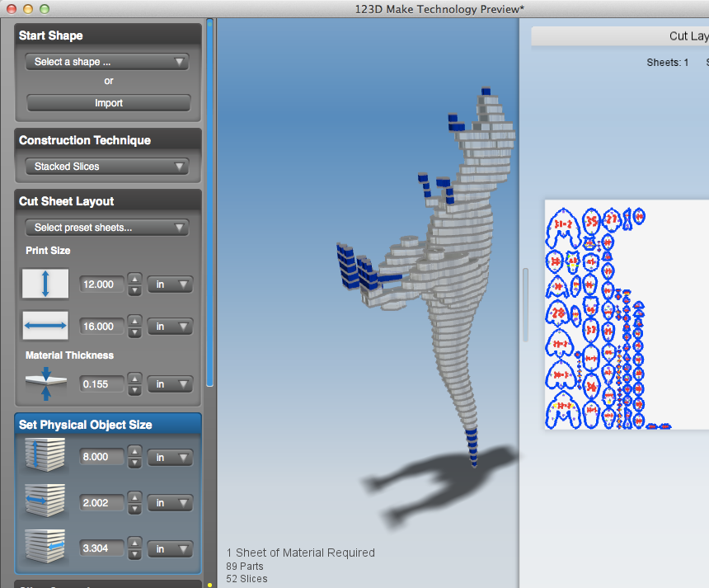The height and width of the screenshot is (588, 709).
Task: Increase the 8.000 object height with stepper up
Action: (134, 451)
